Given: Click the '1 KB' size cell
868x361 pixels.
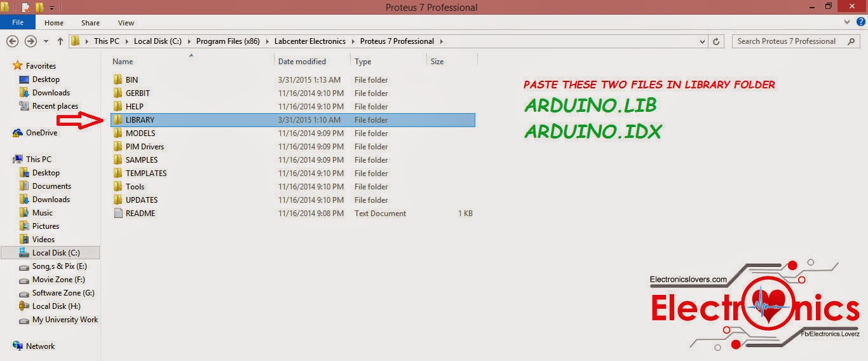Looking at the screenshot, I should point(465,214).
